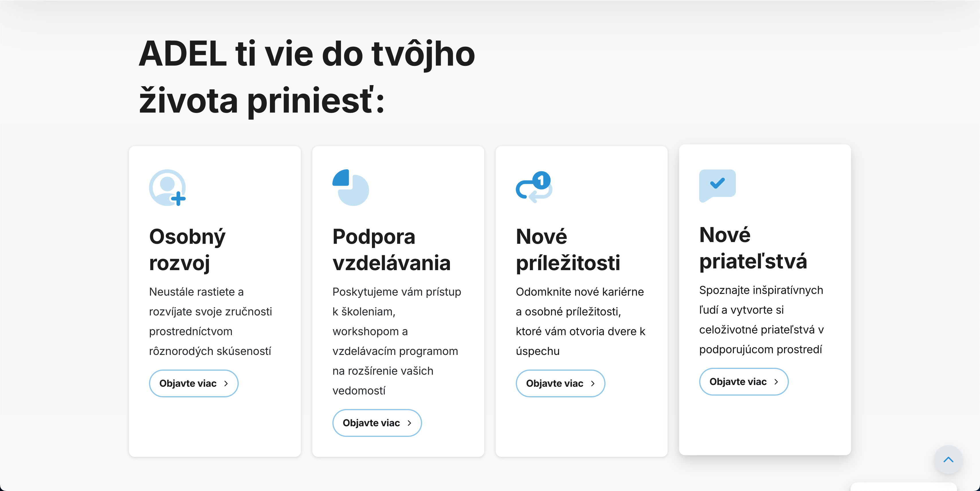The height and width of the screenshot is (491, 980).
Task: Select the Podpora vzdelávania card title
Action: pos(391,250)
